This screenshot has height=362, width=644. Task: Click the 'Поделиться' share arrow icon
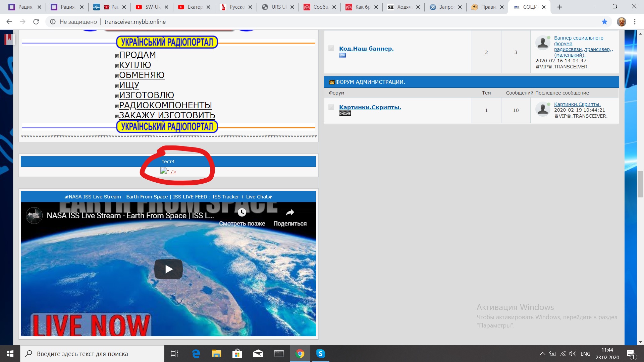pyautogui.click(x=290, y=212)
